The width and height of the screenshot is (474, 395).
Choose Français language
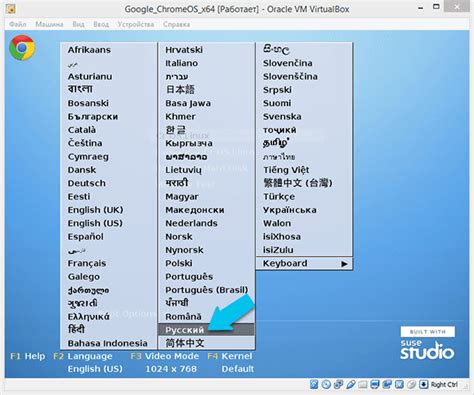tap(87, 263)
